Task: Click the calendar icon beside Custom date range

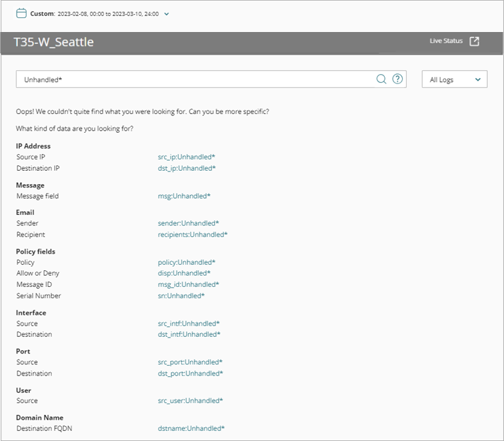Action: coord(21,13)
